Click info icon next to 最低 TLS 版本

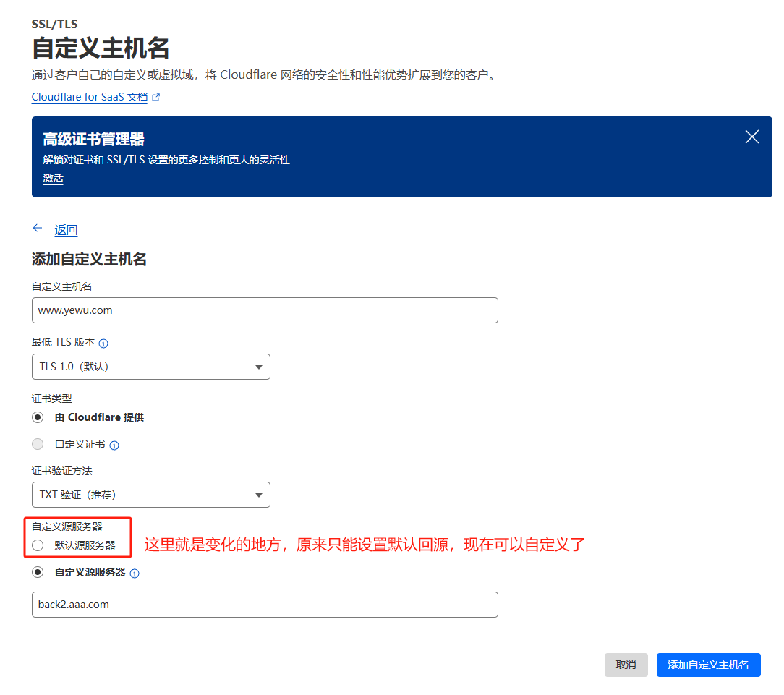coord(103,343)
